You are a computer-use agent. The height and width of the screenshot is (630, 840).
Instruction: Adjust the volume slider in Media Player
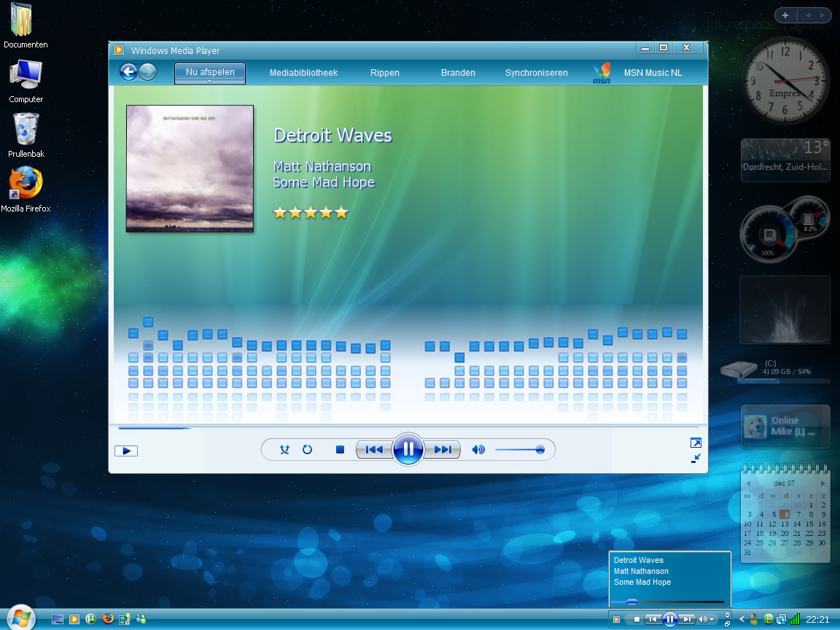click(x=521, y=450)
